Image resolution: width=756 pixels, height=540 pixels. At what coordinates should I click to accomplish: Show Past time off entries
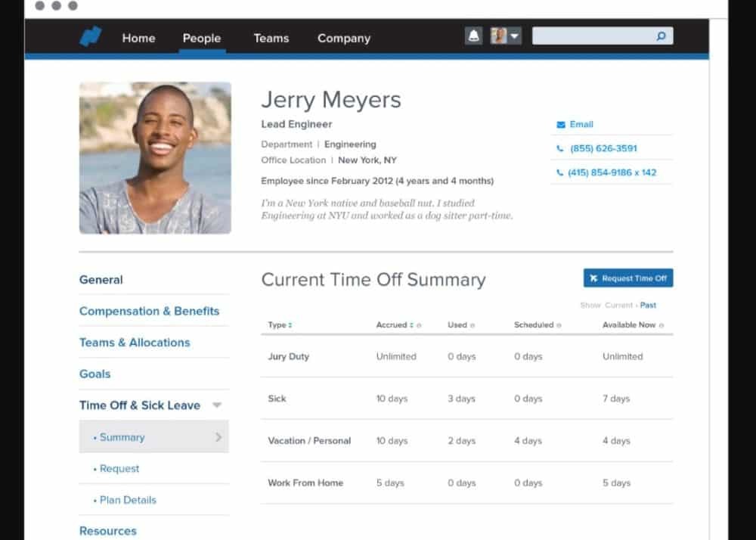[x=648, y=306]
